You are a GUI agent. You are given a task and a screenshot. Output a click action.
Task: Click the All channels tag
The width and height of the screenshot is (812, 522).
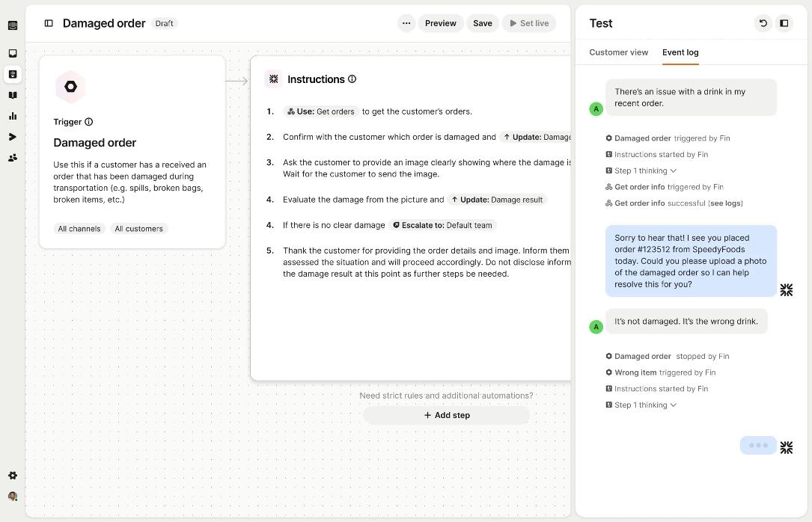[79, 229]
